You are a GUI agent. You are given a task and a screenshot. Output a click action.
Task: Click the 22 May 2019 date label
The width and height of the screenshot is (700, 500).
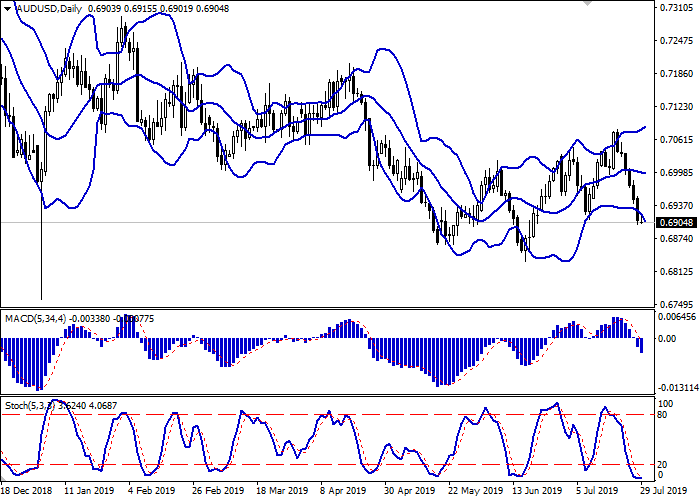[473, 491]
